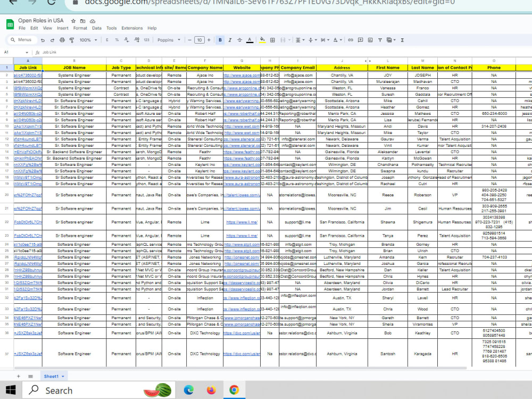Screen dimensions: 532x399
Task: Show the all sheets list
Action: pos(30,376)
